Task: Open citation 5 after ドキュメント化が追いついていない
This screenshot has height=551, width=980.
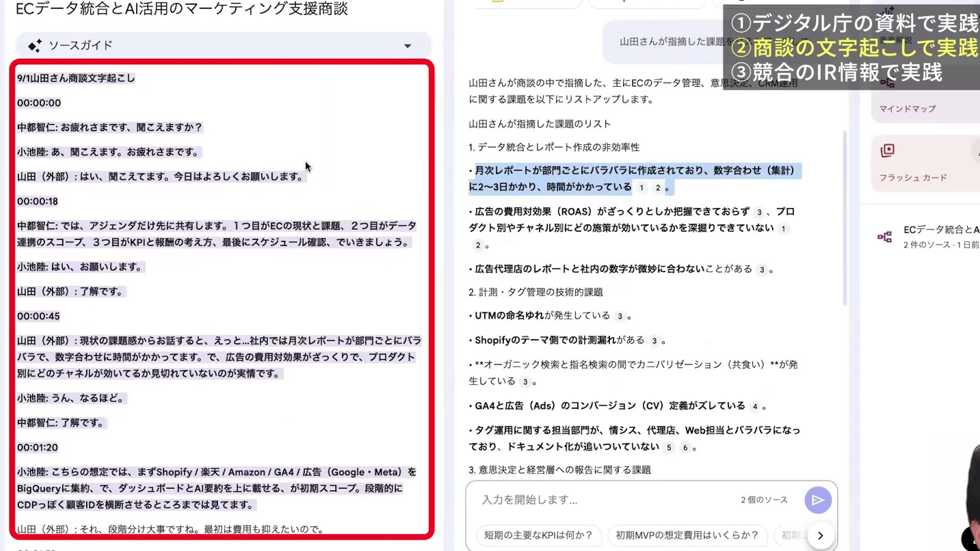Action: [x=669, y=447]
